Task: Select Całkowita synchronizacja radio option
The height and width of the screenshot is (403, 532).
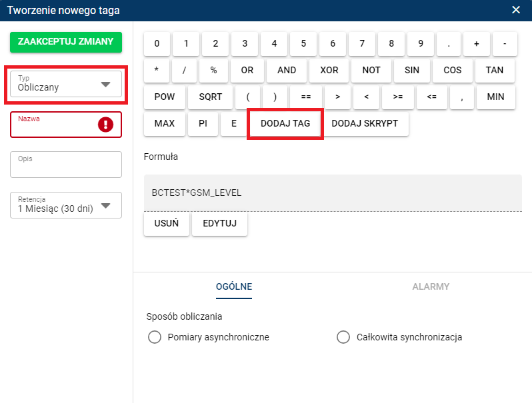Action: (x=343, y=337)
